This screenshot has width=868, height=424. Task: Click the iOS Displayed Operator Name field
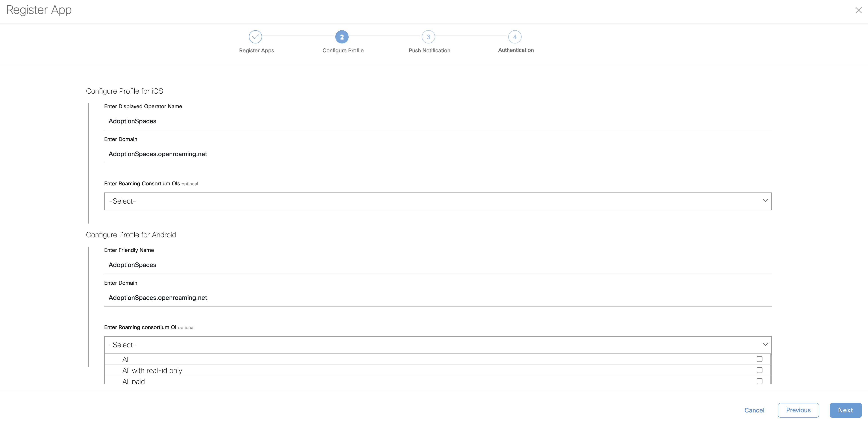437,121
